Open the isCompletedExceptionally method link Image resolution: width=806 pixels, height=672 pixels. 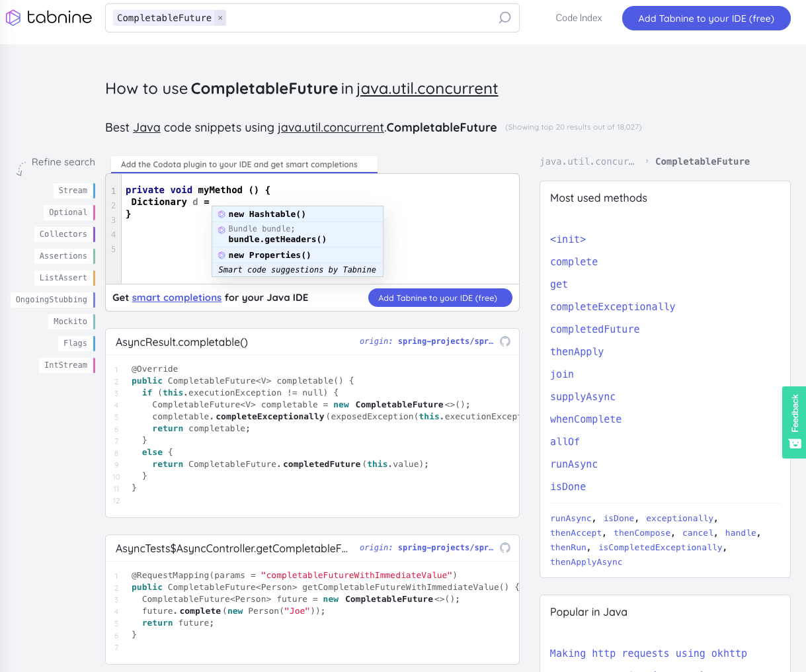(661, 548)
